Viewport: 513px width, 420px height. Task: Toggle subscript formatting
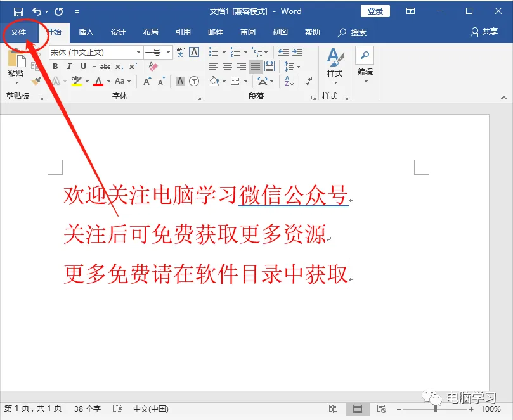119,67
